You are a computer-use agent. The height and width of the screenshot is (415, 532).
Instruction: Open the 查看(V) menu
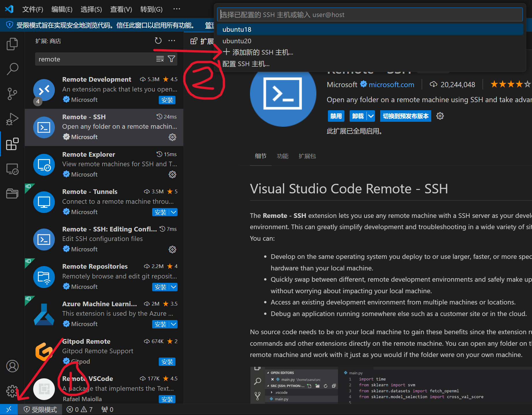point(121,9)
